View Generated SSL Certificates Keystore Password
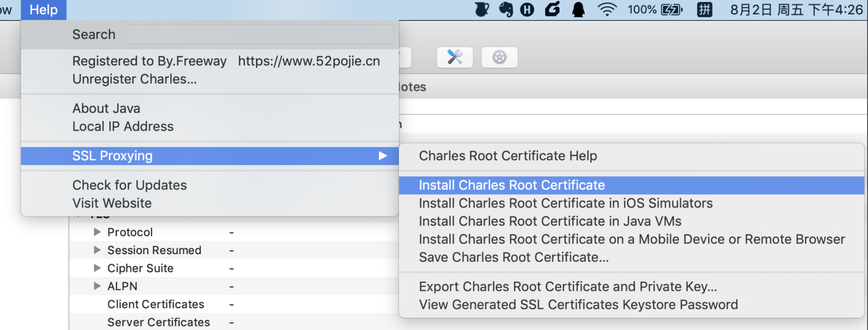868x330 pixels. pyautogui.click(x=631, y=305)
